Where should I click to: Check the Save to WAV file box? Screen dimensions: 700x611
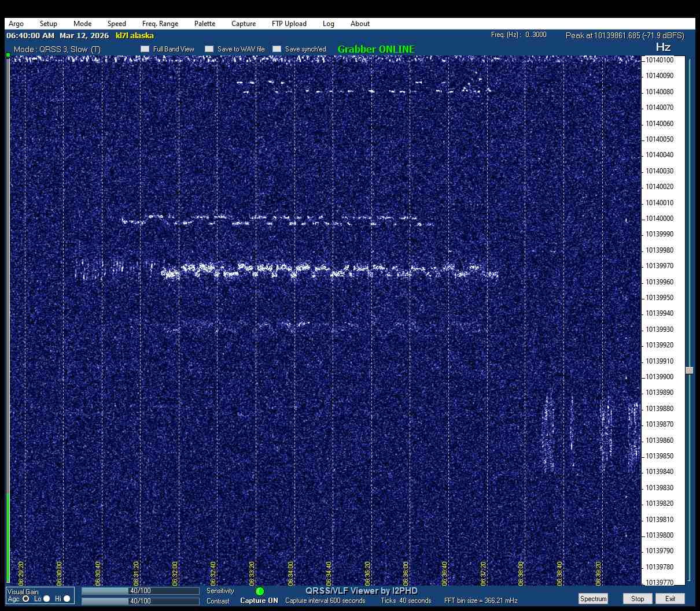(x=209, y=49)
